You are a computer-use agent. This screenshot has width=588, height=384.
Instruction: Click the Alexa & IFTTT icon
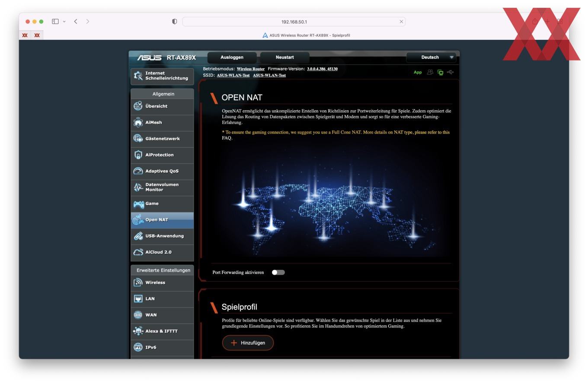pyautogui.click(x=138, y=331)
